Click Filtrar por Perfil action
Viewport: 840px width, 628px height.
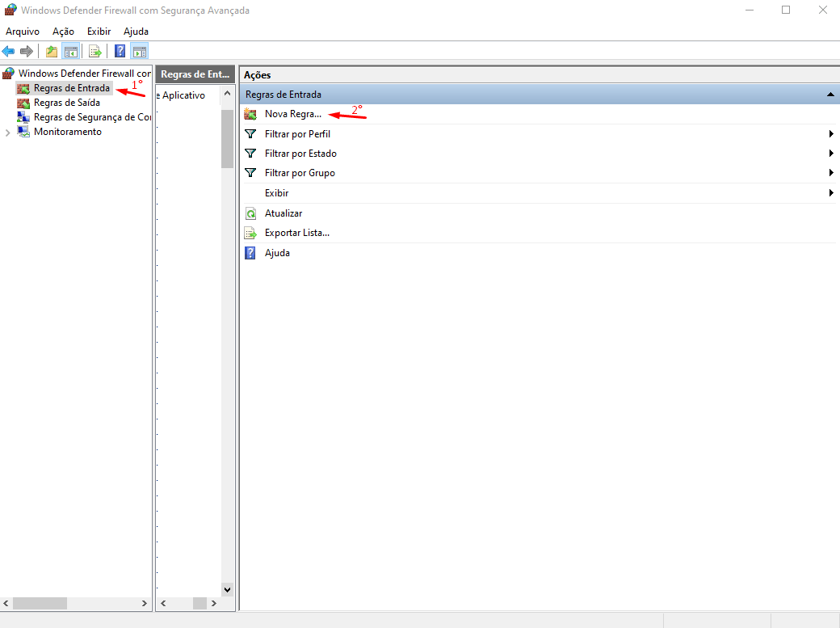(297, 133)
